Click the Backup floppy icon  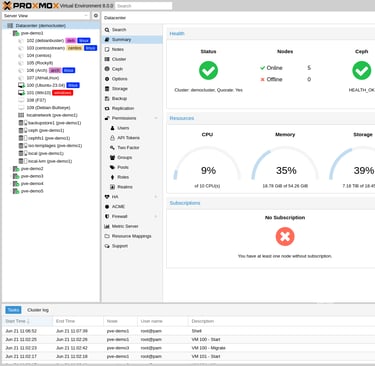(107, 99)
